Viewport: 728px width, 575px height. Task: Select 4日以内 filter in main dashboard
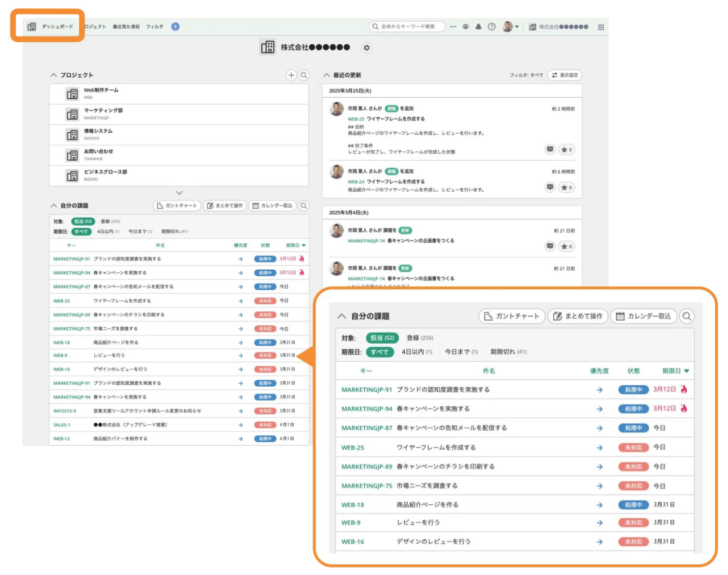108,231
